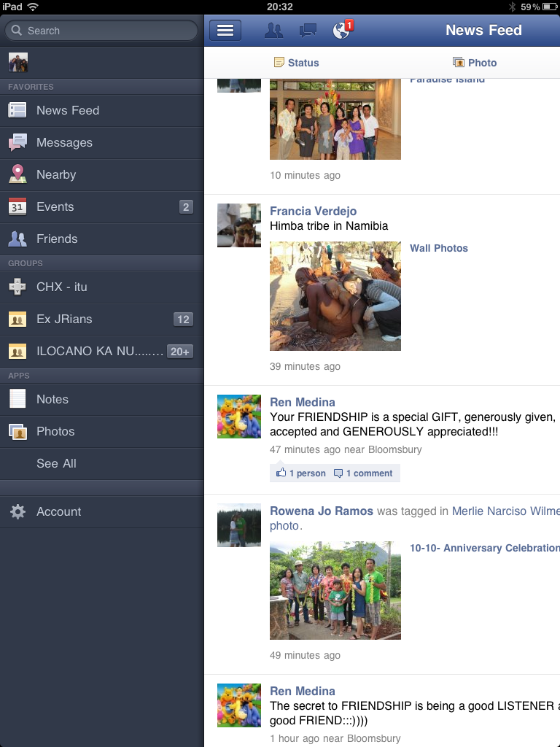Open the indoor group photo with flowers
Screen dimensions: 560x747
click(x=335, y=119)
